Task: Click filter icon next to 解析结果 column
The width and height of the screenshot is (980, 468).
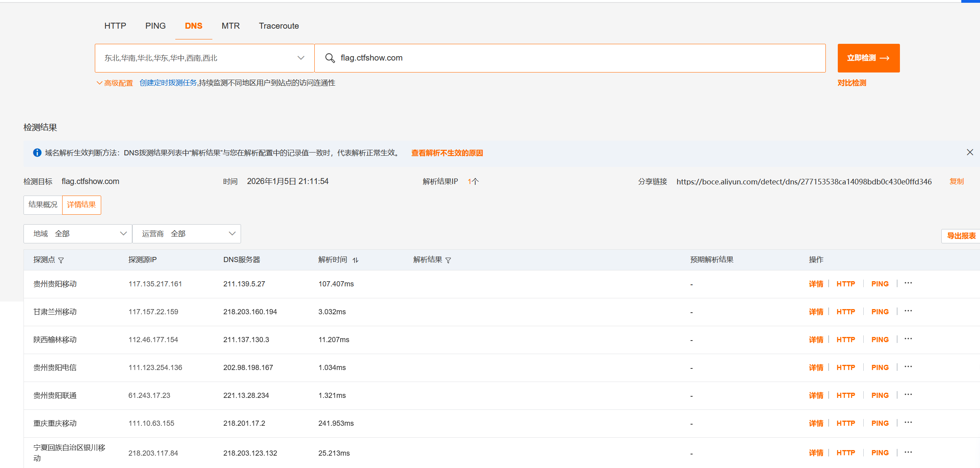Action: point(448,260)
